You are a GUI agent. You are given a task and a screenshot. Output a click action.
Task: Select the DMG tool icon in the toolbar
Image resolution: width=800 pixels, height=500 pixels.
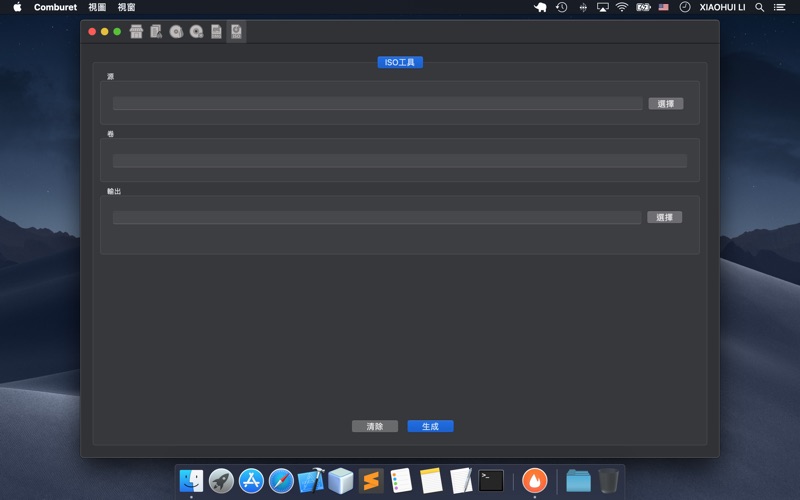(216, 32)
